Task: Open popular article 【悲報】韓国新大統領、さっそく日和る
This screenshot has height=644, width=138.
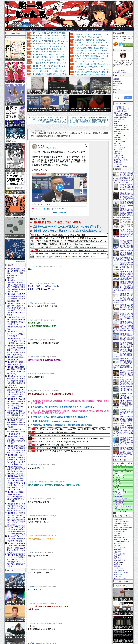Action: 16,358
